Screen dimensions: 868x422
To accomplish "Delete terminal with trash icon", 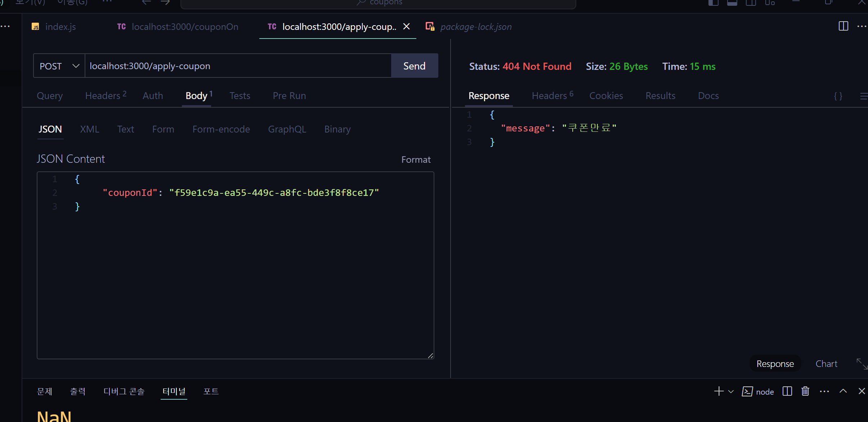I will click(x=805, y=391).
